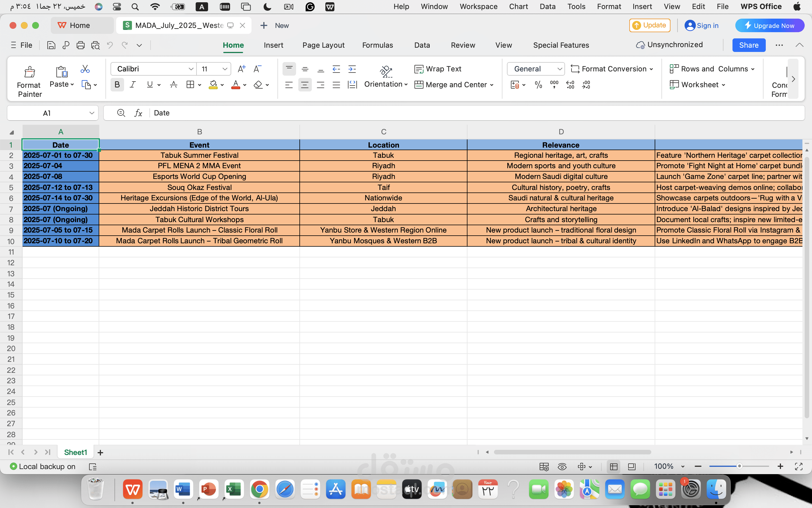Click the add new sheet plus icon
Viewport: 812px width, 508px height.
pyautogui.click(x=100, y=453)
